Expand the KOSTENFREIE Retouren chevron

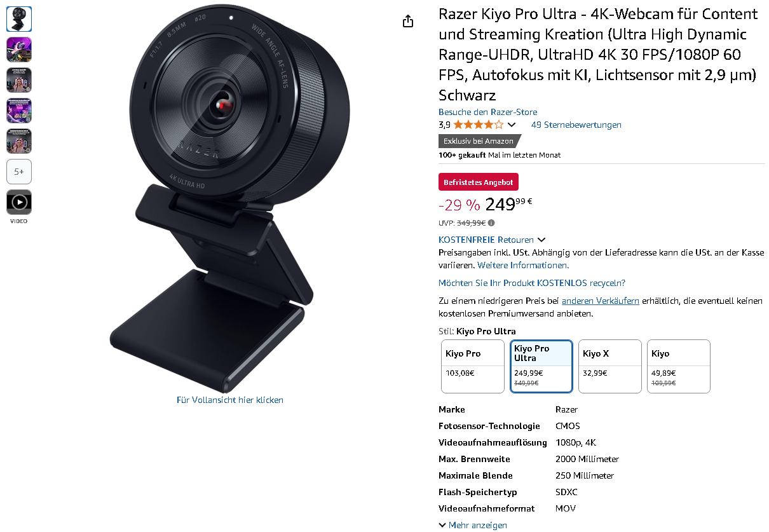(x=541, y=240)
